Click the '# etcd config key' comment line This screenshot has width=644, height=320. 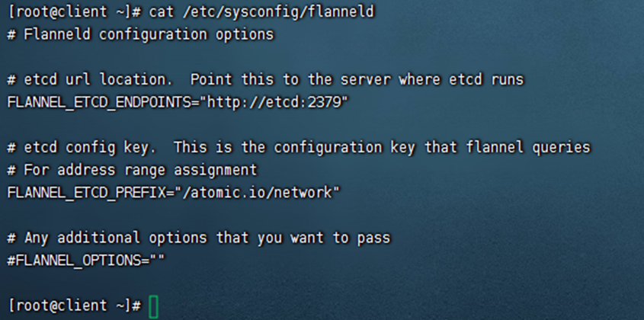tap(299, 148)
